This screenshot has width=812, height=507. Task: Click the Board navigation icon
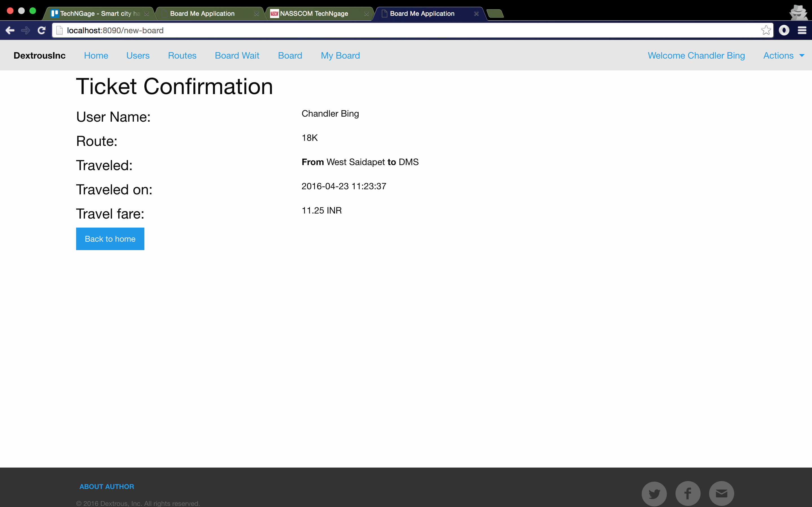coord(290,55)
